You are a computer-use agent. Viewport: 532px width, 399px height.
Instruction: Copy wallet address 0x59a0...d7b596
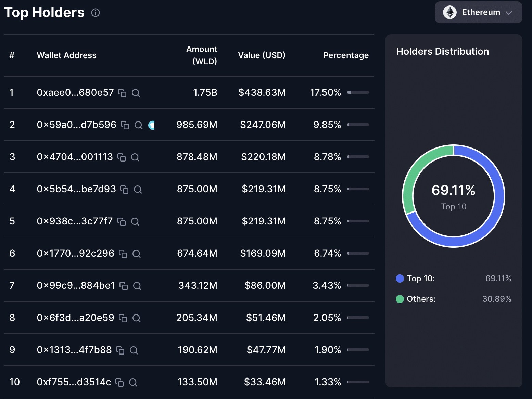[125, 125]
